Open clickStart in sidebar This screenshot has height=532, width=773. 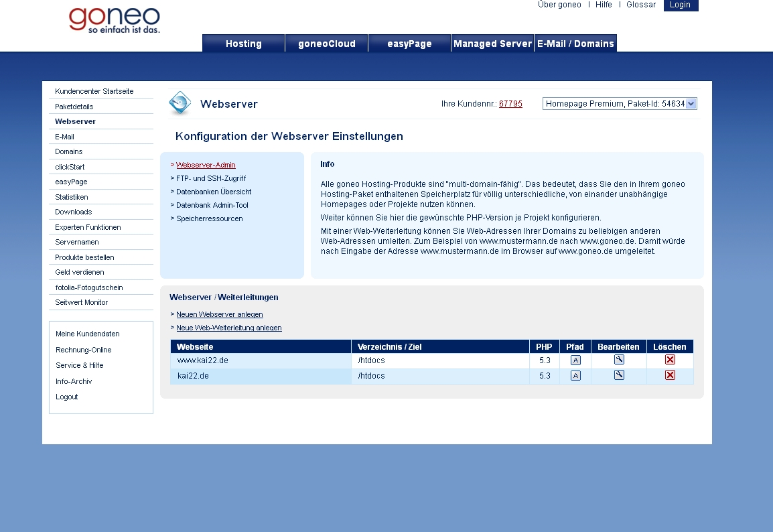pos(70,167)
